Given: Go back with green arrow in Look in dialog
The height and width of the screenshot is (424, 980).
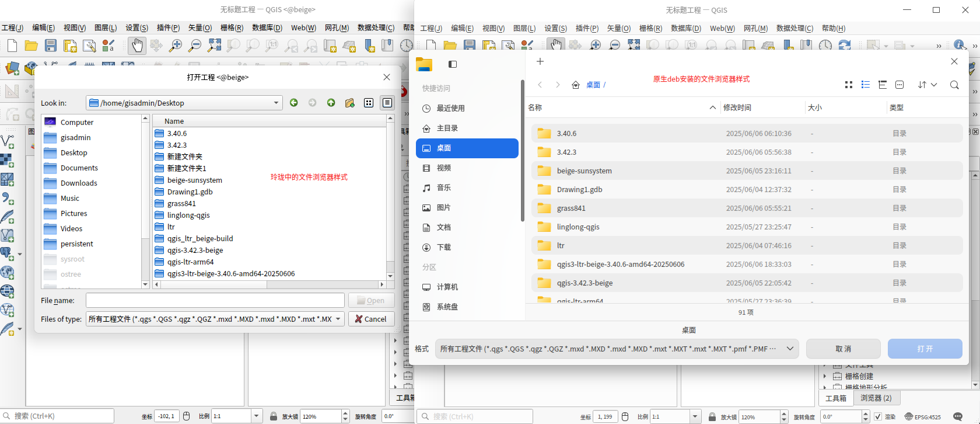Looking at the screenshot, I should [x=294, y=103].
